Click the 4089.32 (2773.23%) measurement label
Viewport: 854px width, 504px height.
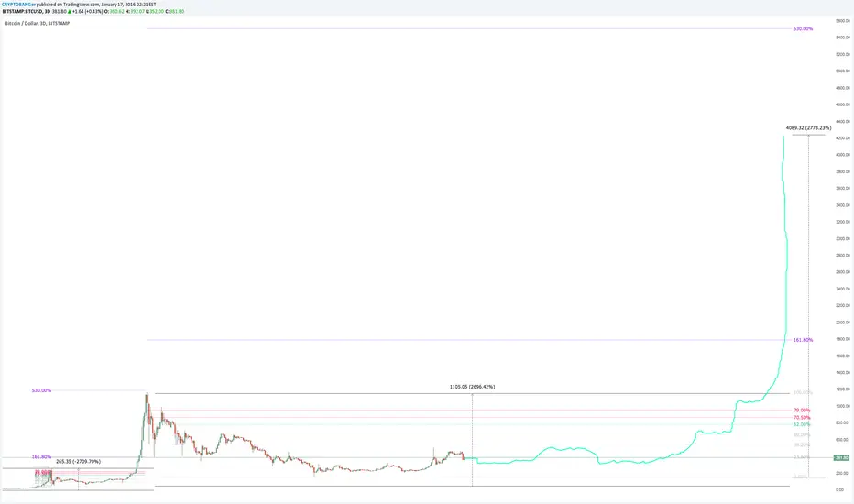coord(808,128)
